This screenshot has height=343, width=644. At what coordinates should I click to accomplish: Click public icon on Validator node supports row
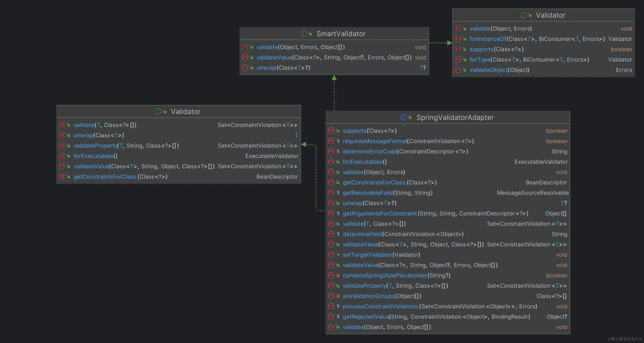[465, 49]
